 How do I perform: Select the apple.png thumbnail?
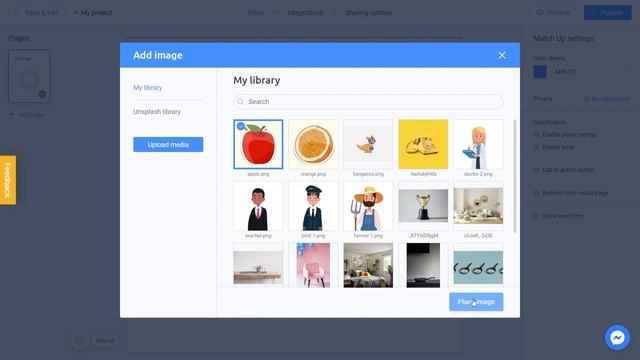[258, 144]
